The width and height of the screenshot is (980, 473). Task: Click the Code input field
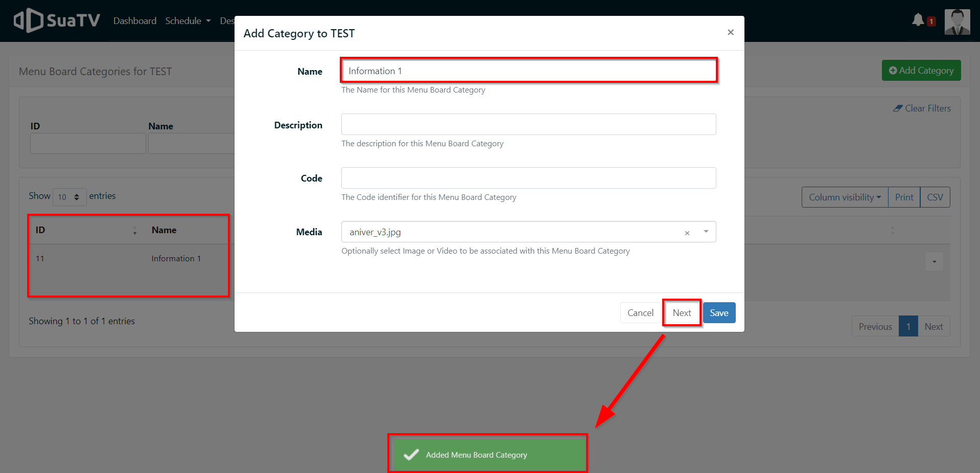click(x=529, y=178)
